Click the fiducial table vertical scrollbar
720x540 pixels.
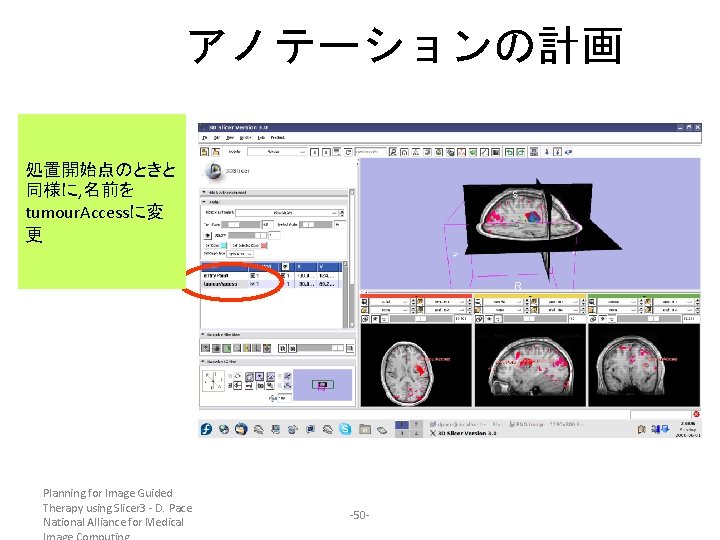point(346,294)
